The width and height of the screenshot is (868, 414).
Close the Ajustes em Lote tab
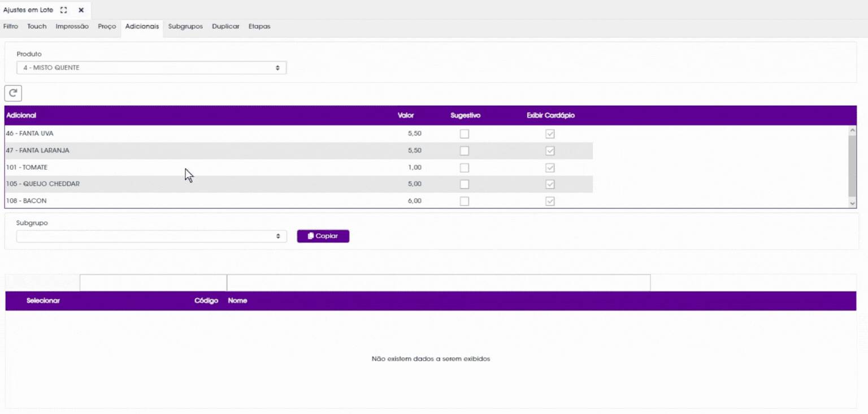(81, 10)
